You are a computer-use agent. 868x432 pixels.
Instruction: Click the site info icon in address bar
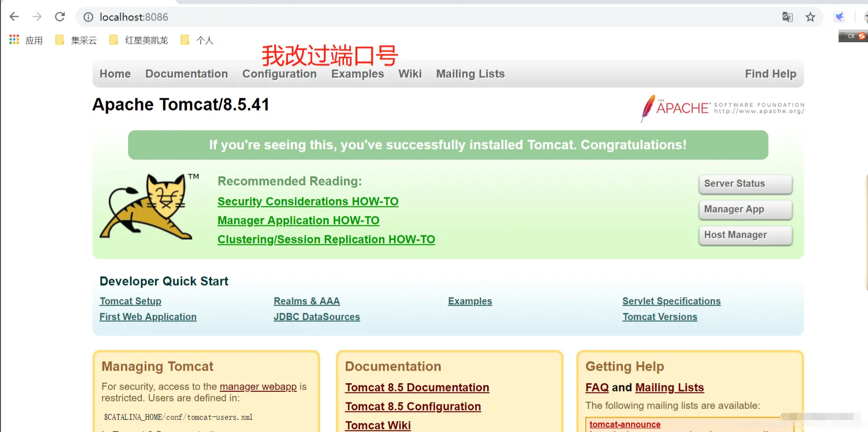click(x=88, y=17)
